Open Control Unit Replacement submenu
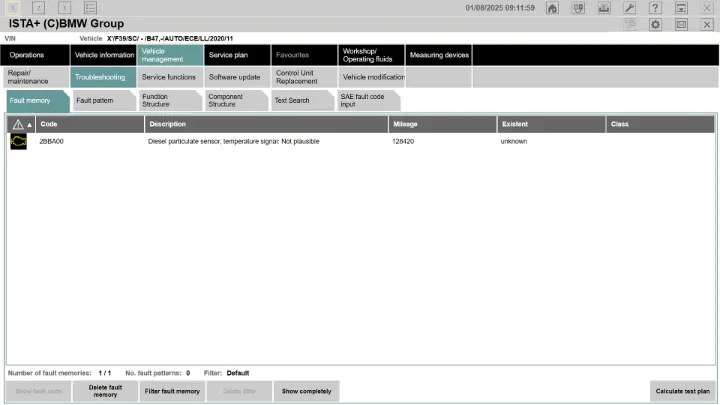Image resolution: width=720 pixels, height=405 pixels. tap(304, 77)
